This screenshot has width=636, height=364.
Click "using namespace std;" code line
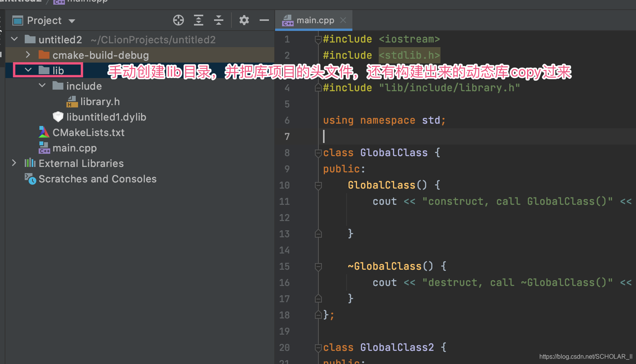tap(384, 120)
